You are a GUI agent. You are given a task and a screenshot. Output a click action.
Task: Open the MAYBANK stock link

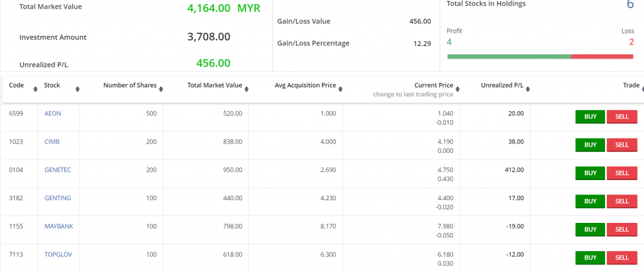tap(58, 227)
